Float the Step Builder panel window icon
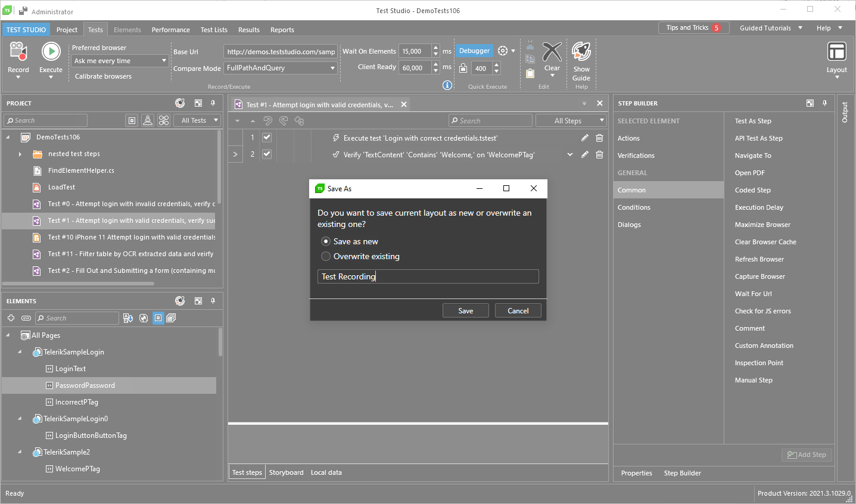Image resolution: width=856 pixels, height=504 pixels. pyautogui.click(x=810, y=103)
